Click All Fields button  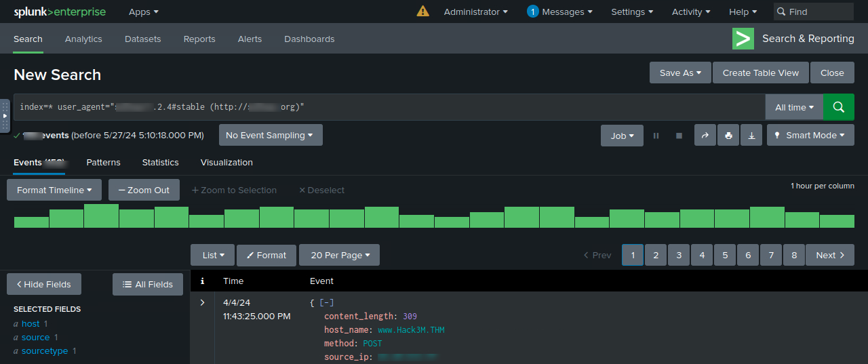click(148, 284)
